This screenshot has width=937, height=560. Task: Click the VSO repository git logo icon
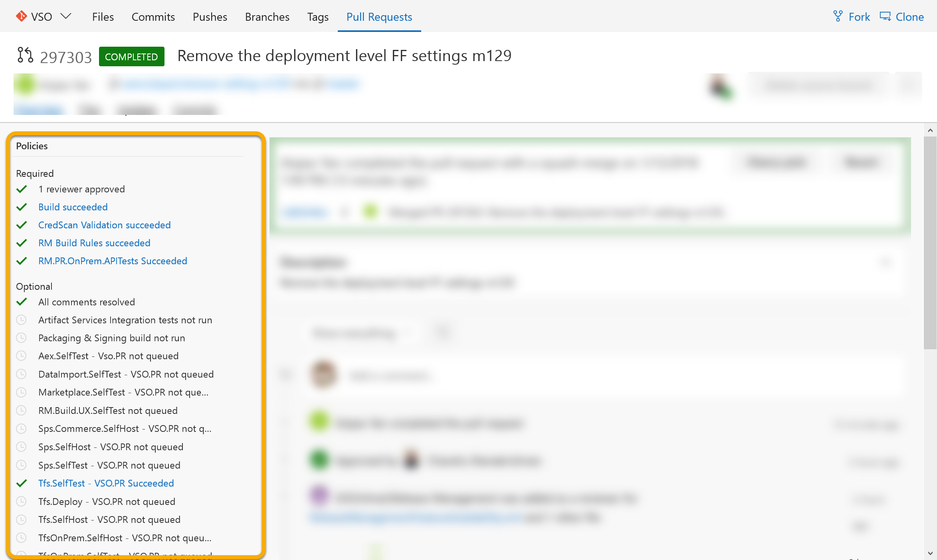click(x=21, y=16)
